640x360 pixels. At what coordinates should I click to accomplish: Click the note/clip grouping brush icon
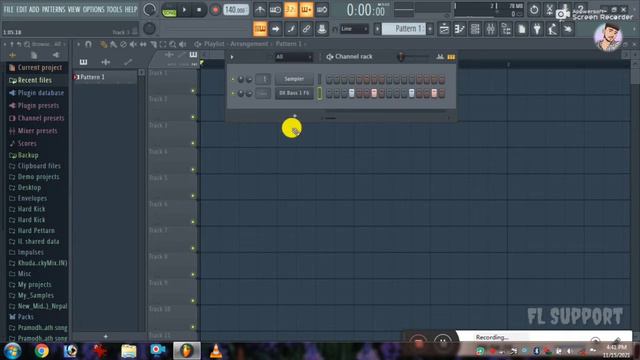[291, 29]
